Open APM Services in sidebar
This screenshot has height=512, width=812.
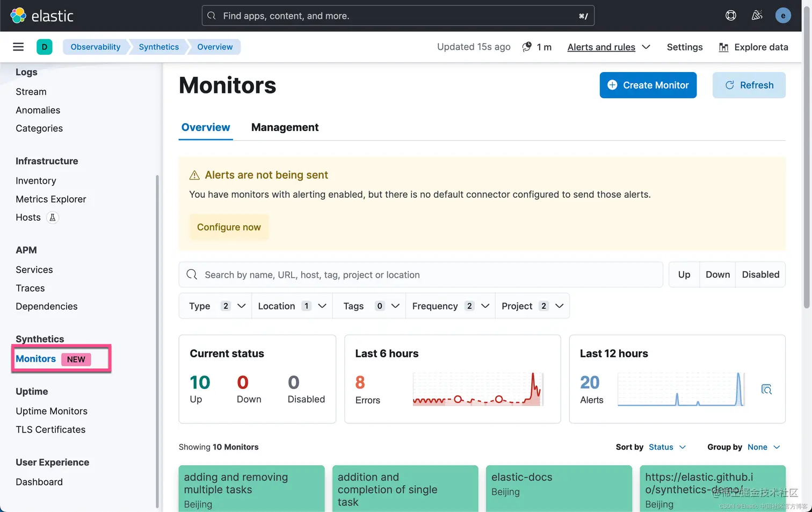pos(34,270)
